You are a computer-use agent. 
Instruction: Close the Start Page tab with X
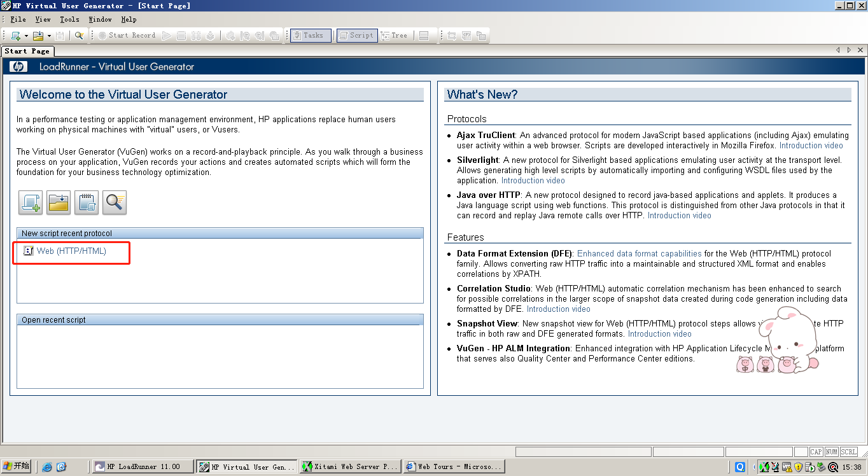pos(860,50)
